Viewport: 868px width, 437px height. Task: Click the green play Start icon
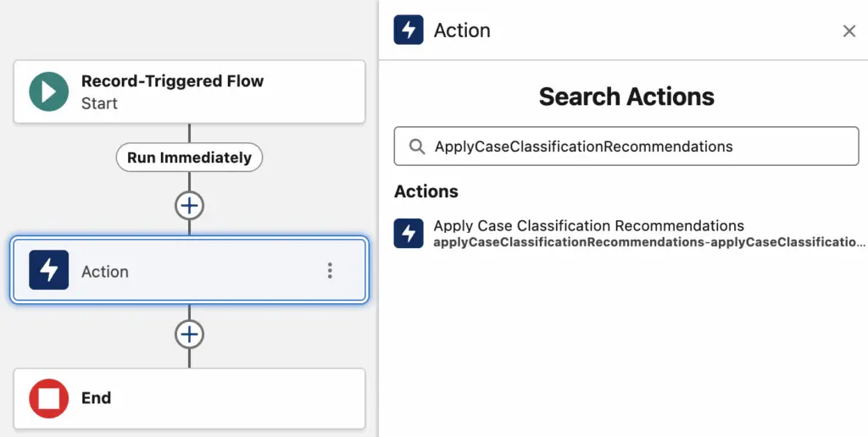point(48,91)
